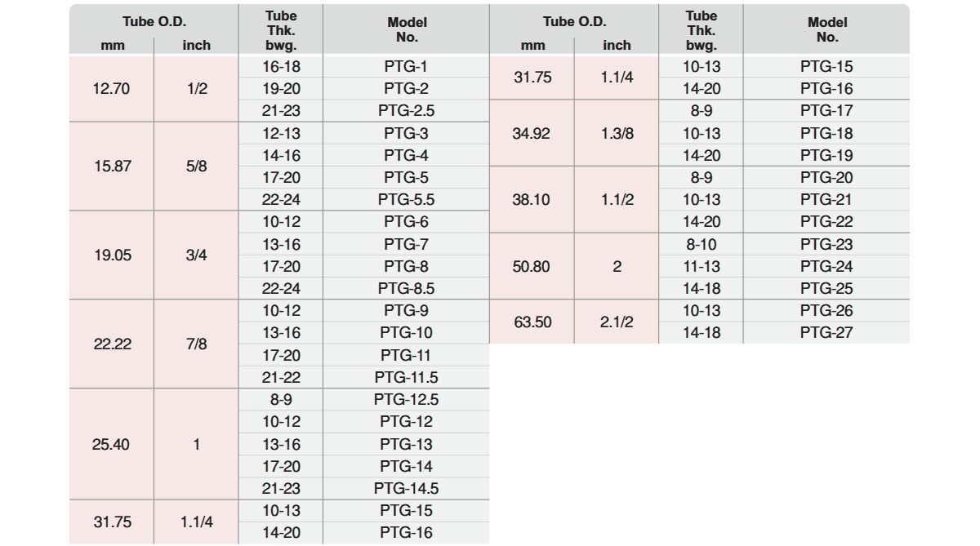The image size is (980, 546).
Task: Select the 25.40 mm tube O.D. cell
Action: click(112, 444)
